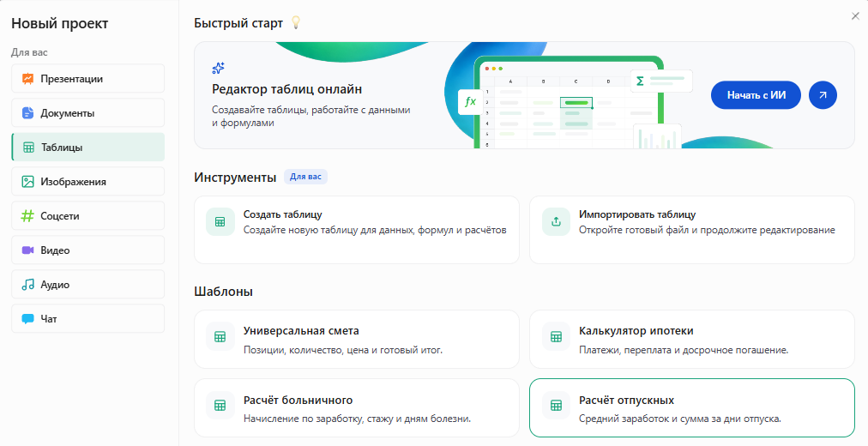Click the Presentations chart icon in the sidebar
The image size is (868, 446).
point(27,79)
